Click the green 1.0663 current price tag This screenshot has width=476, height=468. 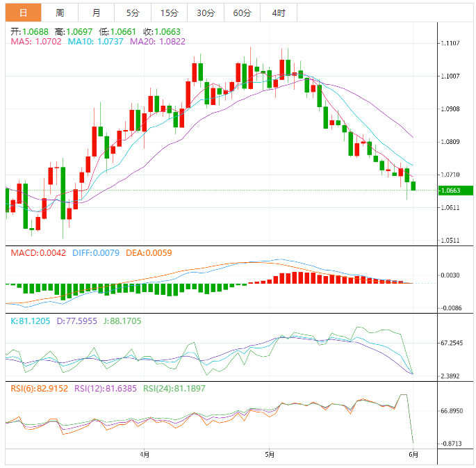pos(456,191)
